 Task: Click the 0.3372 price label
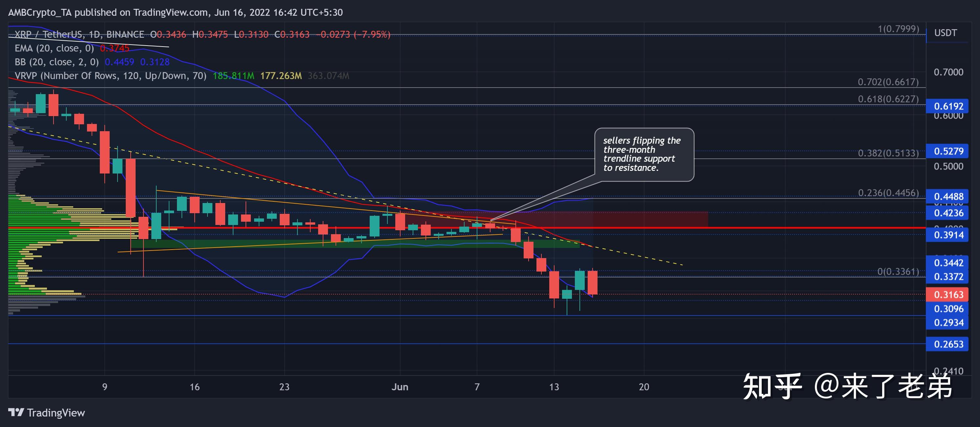pyautogui.click(x=947, y=276)
